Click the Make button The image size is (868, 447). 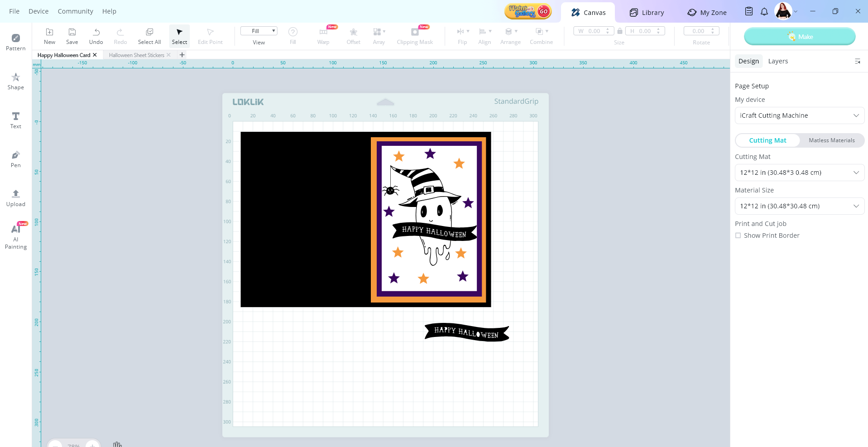pos(800,36)
